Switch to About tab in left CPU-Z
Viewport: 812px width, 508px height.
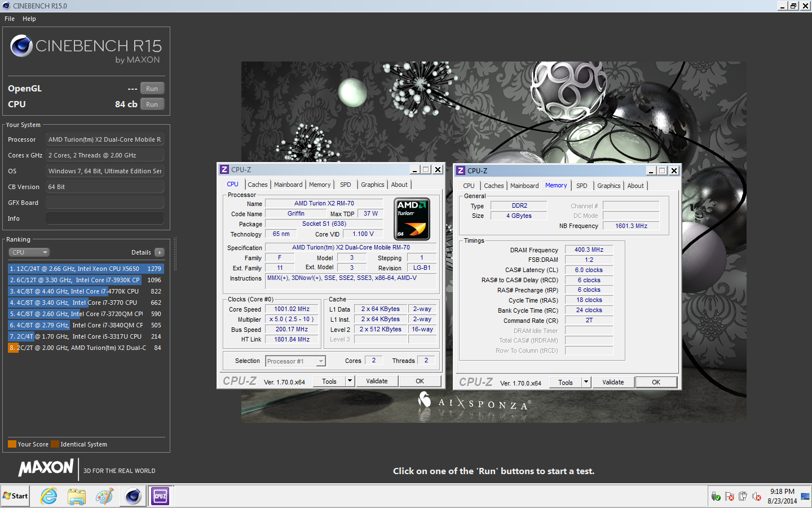pos(399,185)
